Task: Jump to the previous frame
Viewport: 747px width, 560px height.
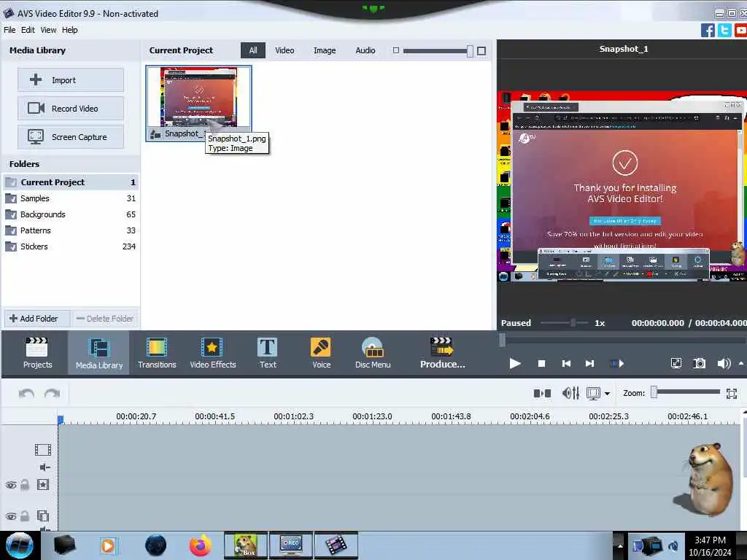Action: [566, 364]
